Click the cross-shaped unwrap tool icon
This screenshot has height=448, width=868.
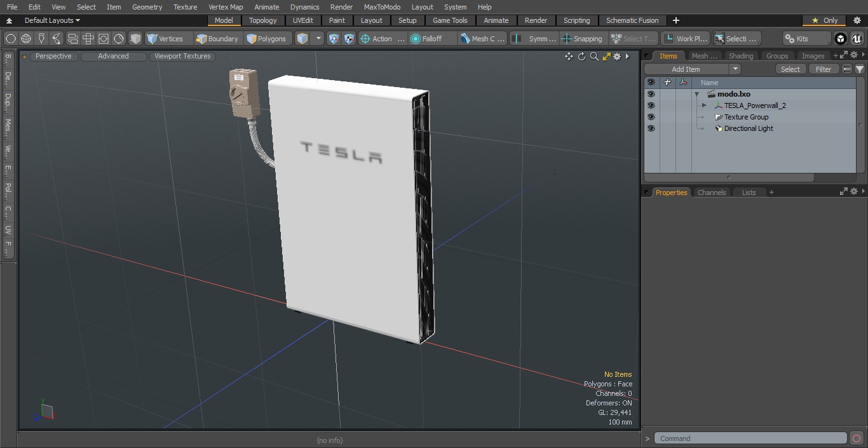point(88,39)
